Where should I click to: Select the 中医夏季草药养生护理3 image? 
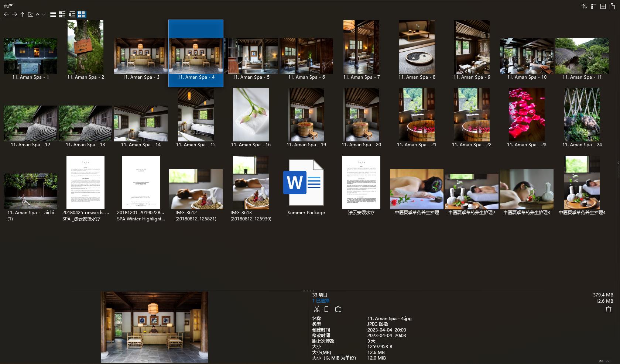click(527, 189)
